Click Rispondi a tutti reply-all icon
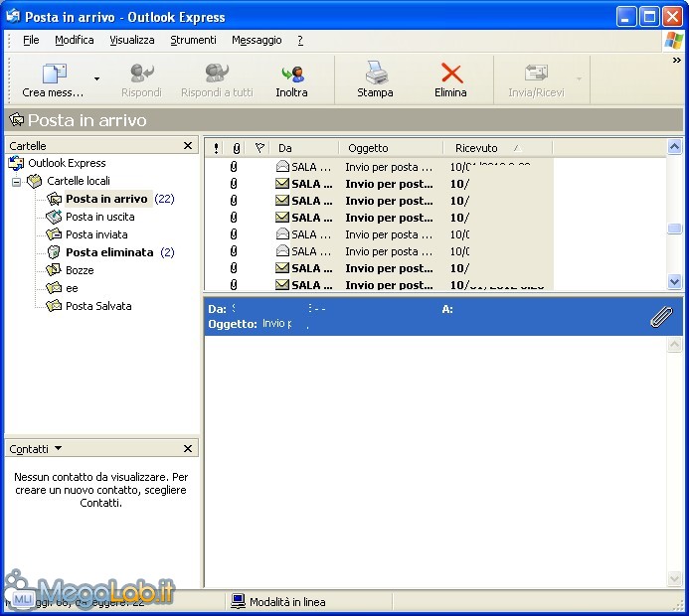 coord(217,73)
